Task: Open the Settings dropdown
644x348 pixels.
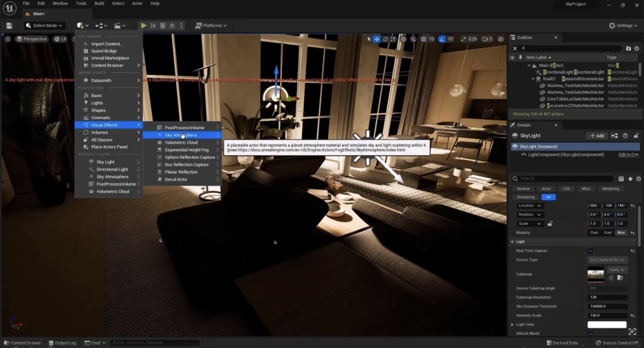Action: tap(623, 25)
